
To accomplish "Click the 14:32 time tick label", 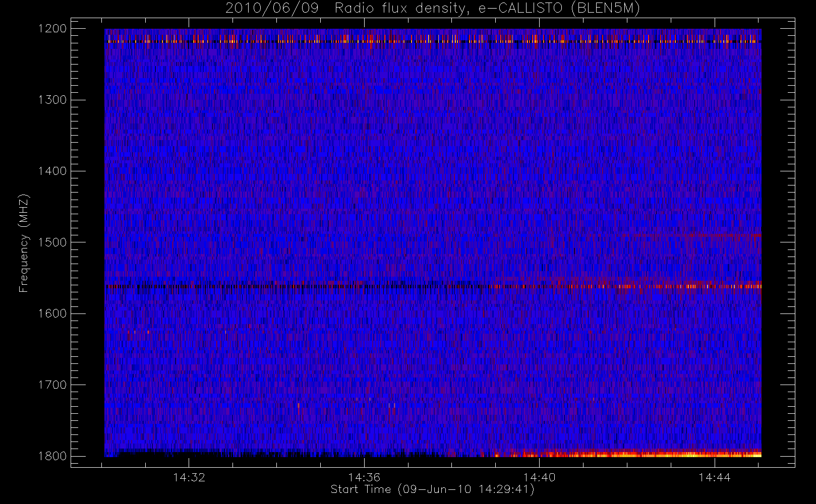I will click(189, 477).
